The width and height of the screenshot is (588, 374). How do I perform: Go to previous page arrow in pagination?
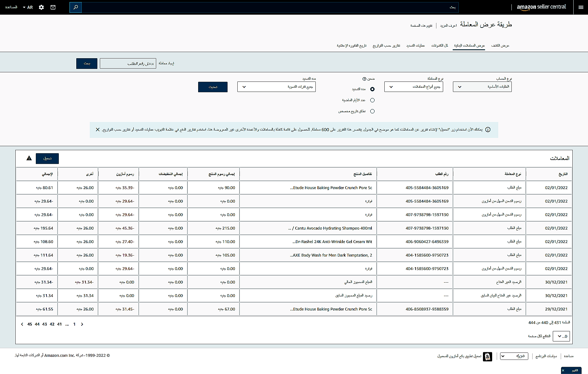pyautogui.click(x=82, y=324)
